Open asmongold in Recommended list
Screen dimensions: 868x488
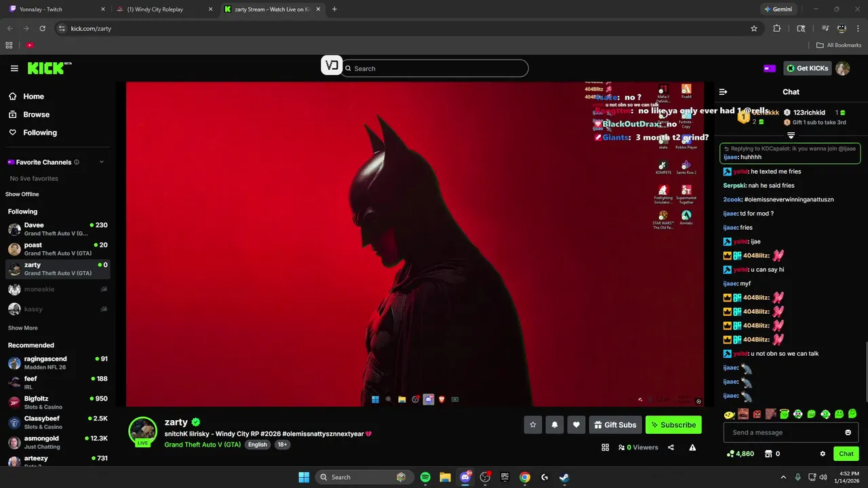58,442
